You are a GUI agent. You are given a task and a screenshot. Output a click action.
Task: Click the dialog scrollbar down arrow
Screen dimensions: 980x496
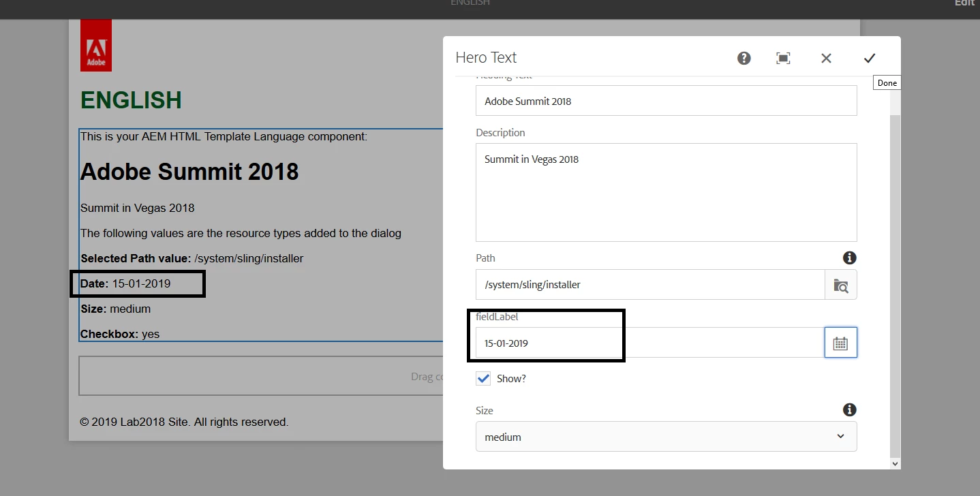click(x=895, y=463)
